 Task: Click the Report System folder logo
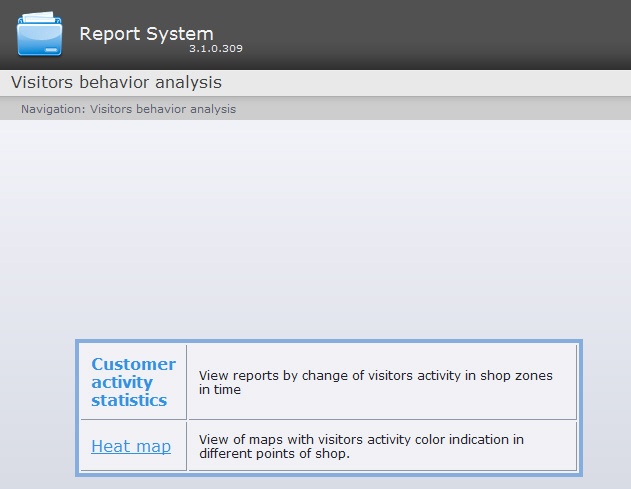pos(40,36)
